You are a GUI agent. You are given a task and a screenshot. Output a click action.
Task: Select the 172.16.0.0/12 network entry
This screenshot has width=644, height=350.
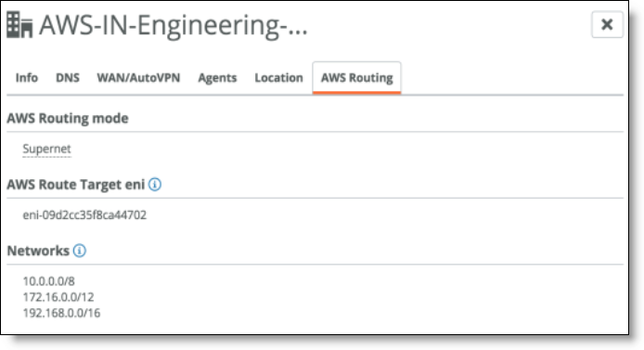[58, 297]
